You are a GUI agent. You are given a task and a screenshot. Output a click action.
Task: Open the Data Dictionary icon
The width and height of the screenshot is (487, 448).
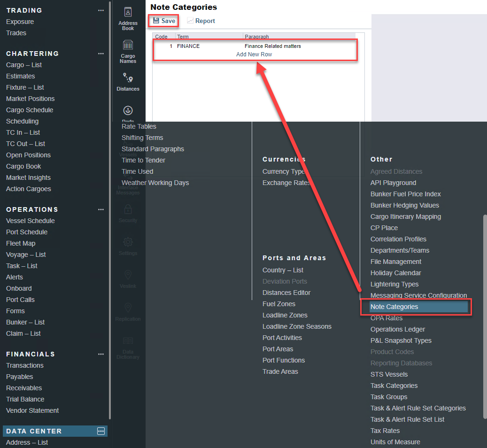tap(128, 341)
